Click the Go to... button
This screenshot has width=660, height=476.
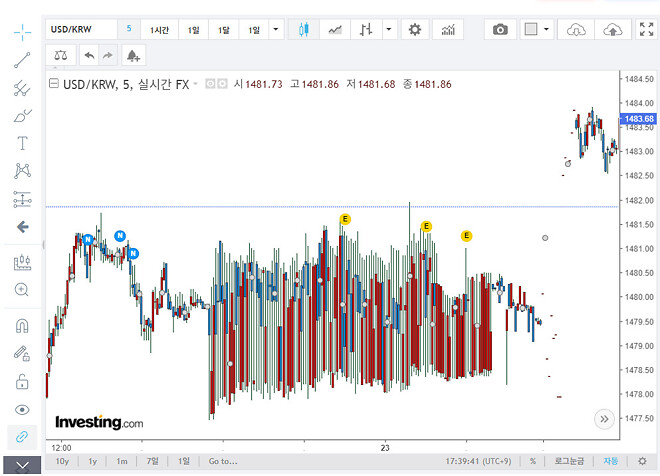(x=223, y=461)
